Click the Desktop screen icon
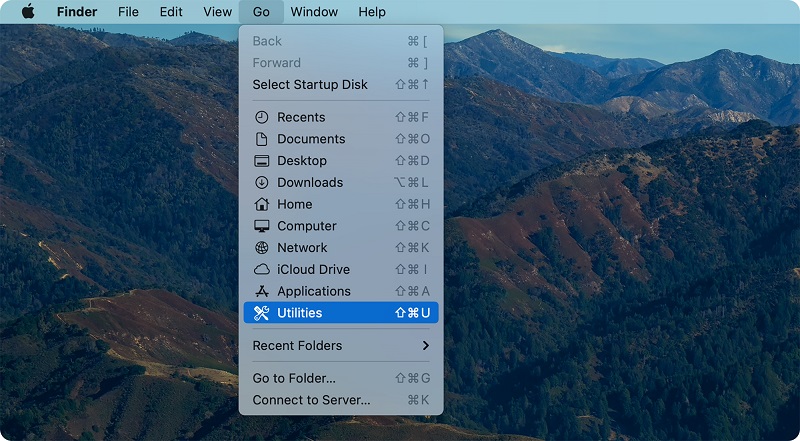The height and width of the screenshot is (441, 800). pyautogui.click(x=262, y=161)
